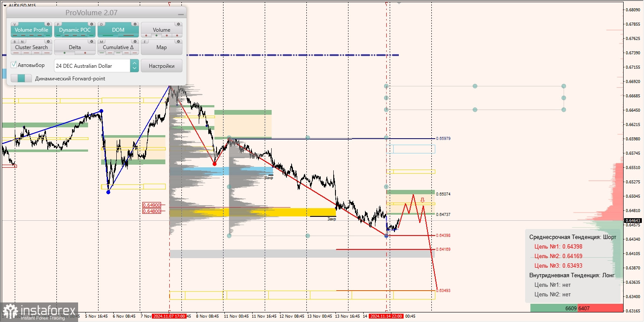Viewport: 644px width, 322px height.
Task: Click the D hotkey tab on DOM
Action: click(102, 24)
